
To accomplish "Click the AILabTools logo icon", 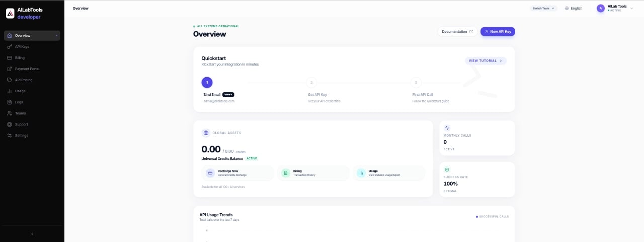I will pyautogui.click(x=10, y=14).
